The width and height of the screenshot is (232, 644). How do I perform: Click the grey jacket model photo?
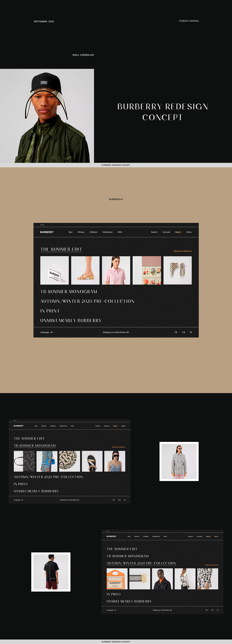179,461
